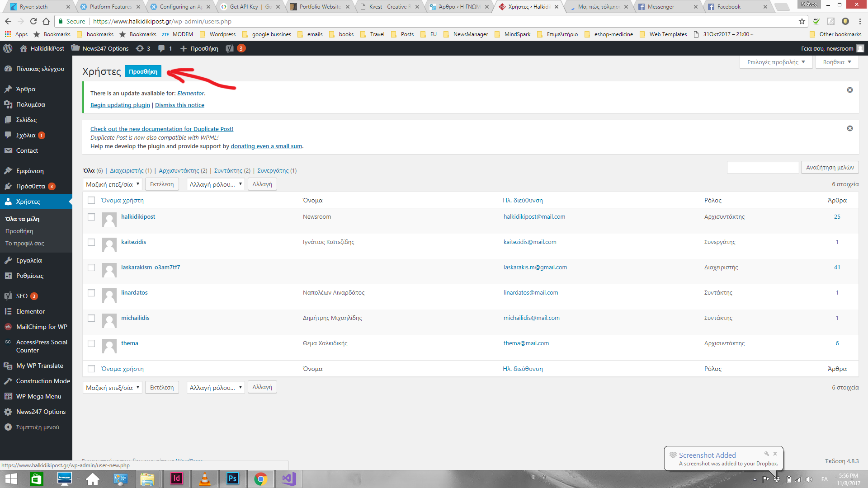868x488 pixels.
Task: Click the blue add-user button beside the title
Action: click(x=143, y=72)
